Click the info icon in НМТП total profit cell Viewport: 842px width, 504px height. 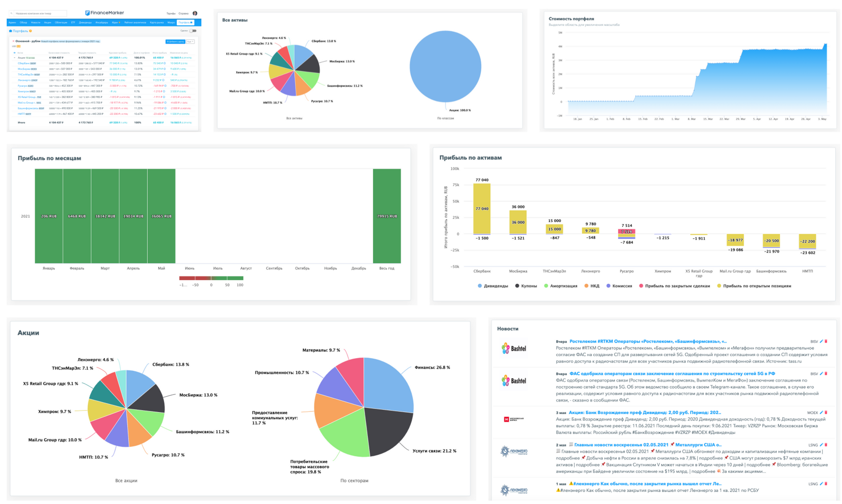[165, 114]
